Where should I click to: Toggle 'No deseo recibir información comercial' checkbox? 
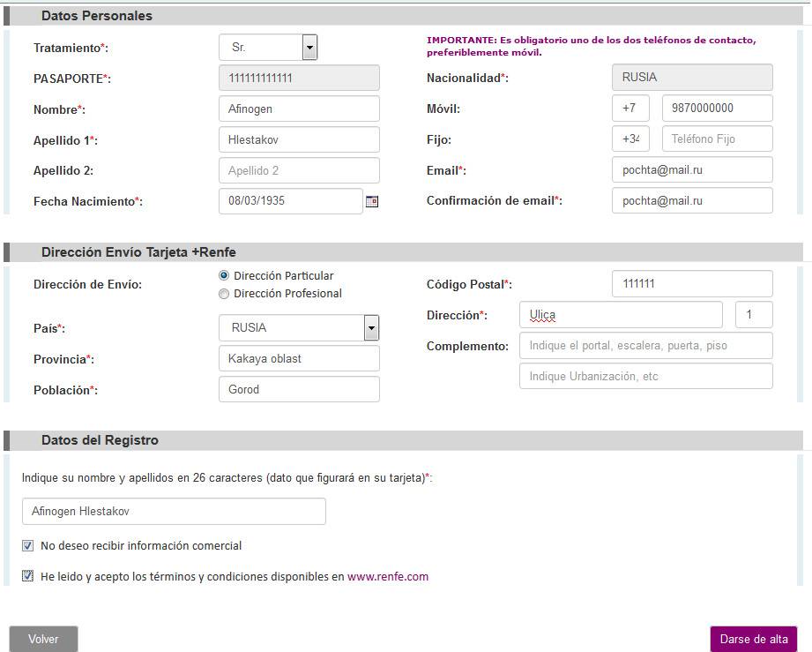tap(28, 546)
